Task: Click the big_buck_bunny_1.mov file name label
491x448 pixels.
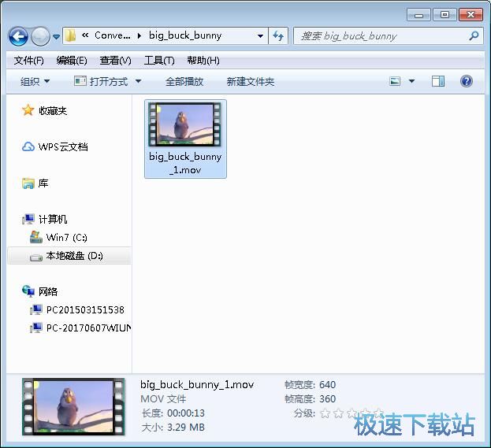Action: click(x=185, y=163)
